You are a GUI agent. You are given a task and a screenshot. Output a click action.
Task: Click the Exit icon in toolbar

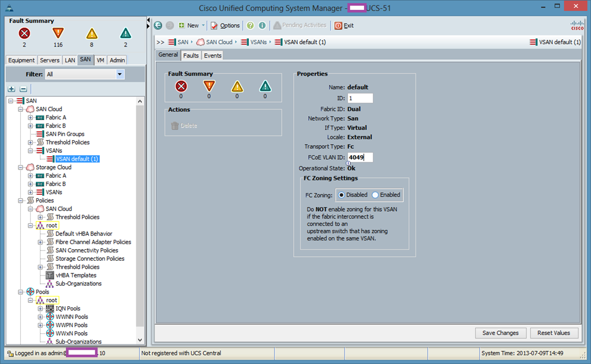pyautogui.click(x=338, y=25)
